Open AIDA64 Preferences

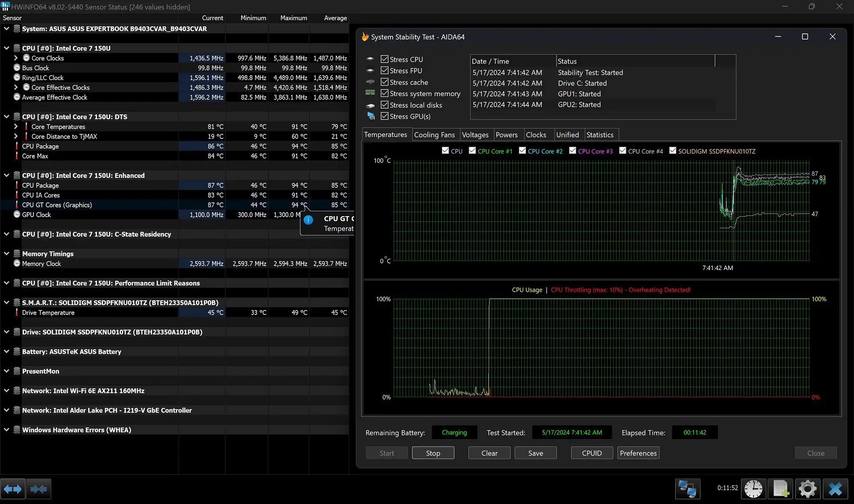638,453
